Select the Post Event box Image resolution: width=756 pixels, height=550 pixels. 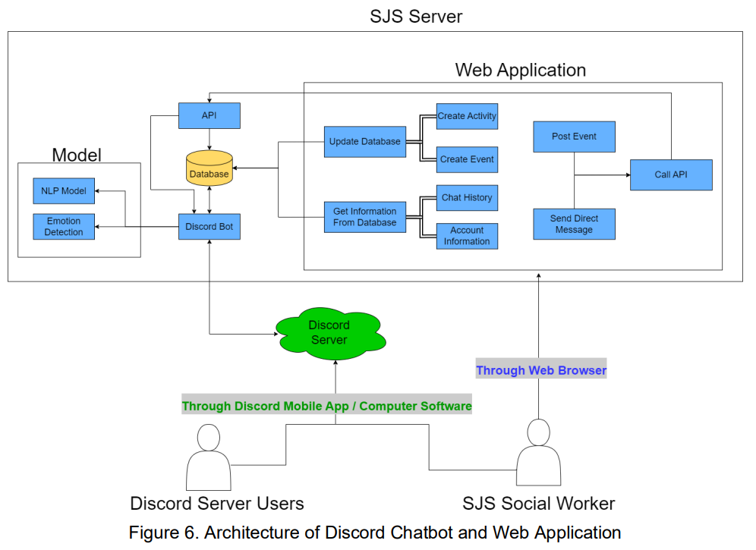[574, 137]
